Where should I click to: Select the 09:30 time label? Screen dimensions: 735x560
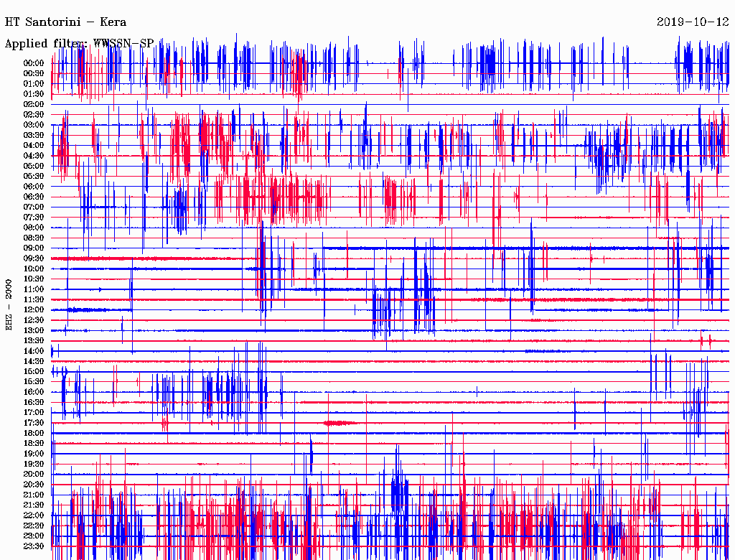point(34,258)
